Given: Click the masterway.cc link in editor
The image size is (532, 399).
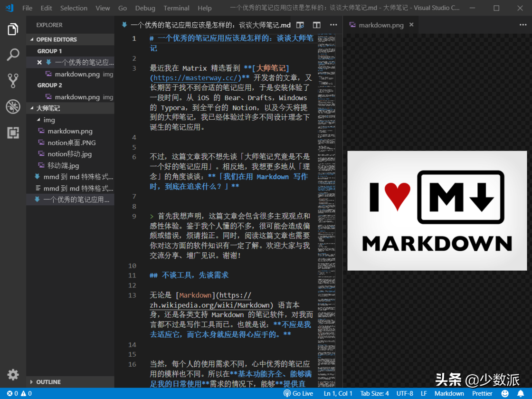Looking at the screenshot, I should click(195, 78).
